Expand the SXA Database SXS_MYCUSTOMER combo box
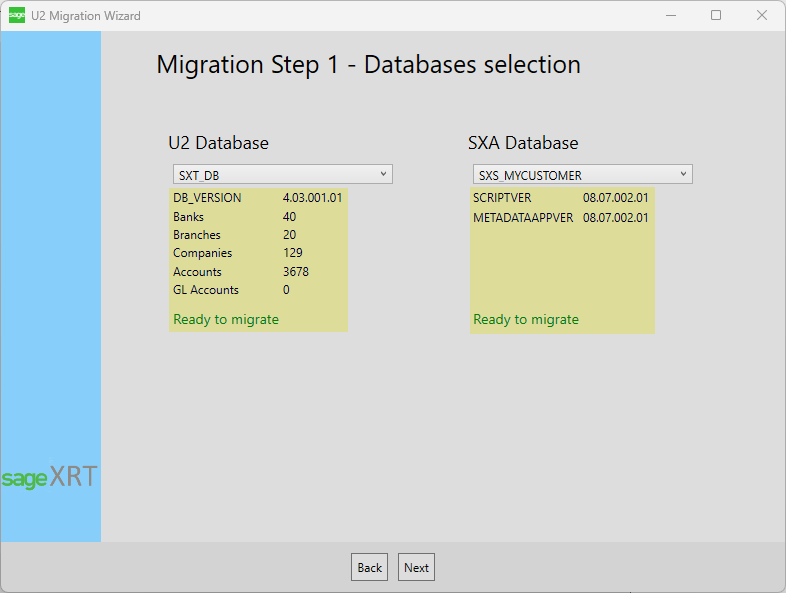 (582, 175)
